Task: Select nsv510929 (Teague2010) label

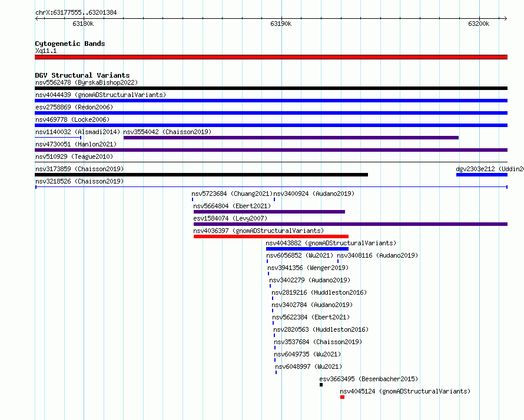Action: (74, 156)
